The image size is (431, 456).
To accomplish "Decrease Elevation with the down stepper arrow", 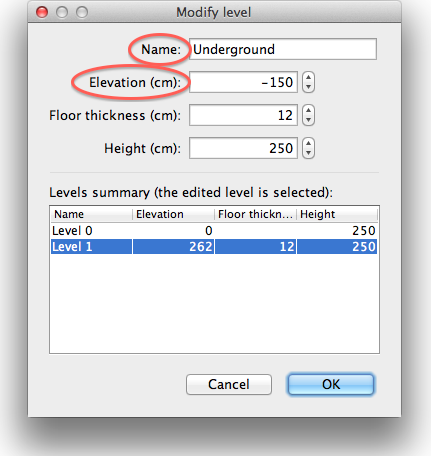I will point(308,87).
